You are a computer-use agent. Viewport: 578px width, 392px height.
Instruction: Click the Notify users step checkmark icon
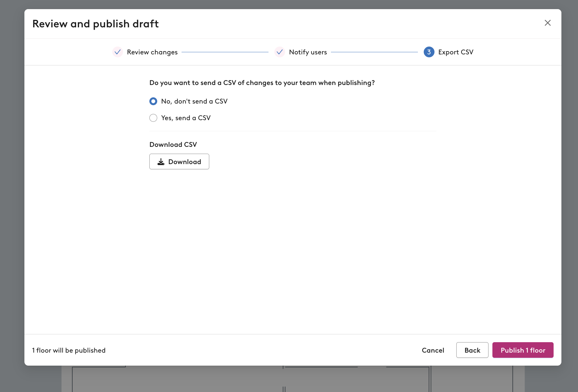280,52
